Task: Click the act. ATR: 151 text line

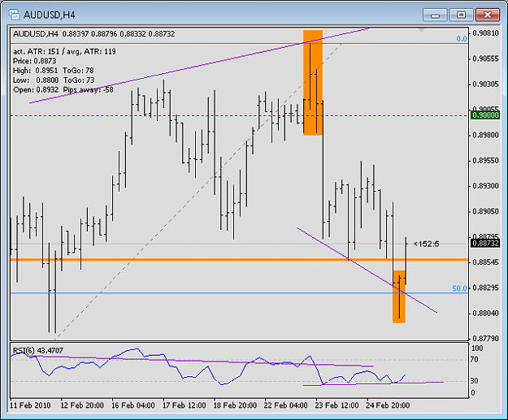Action: 64,51
